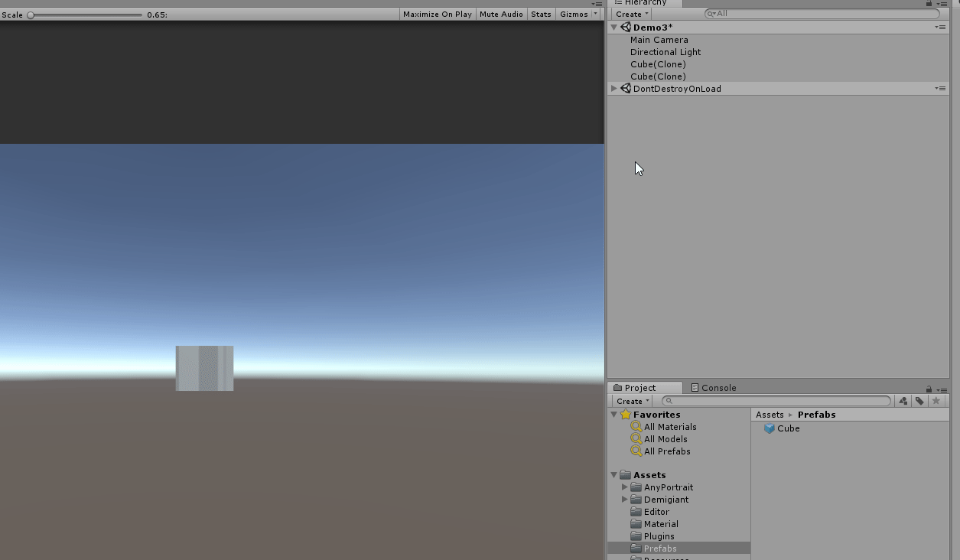The image size is (960, 560).
Task: Select the All Materials favorite search
Action: 669,427
